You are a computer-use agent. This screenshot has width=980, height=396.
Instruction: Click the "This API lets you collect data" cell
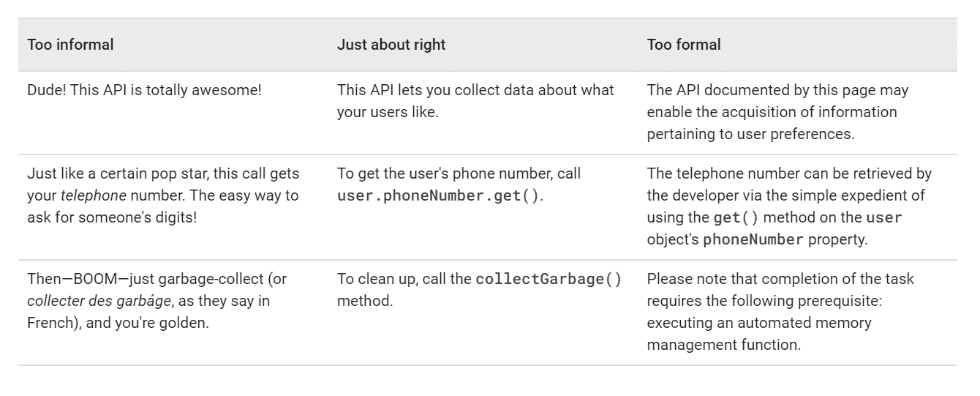[475, 102]
